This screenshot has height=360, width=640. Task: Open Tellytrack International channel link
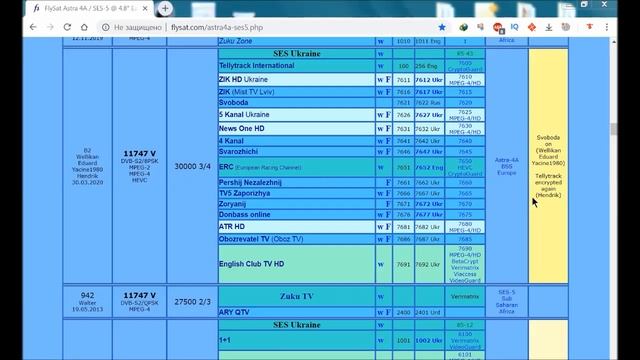point(256,66)
